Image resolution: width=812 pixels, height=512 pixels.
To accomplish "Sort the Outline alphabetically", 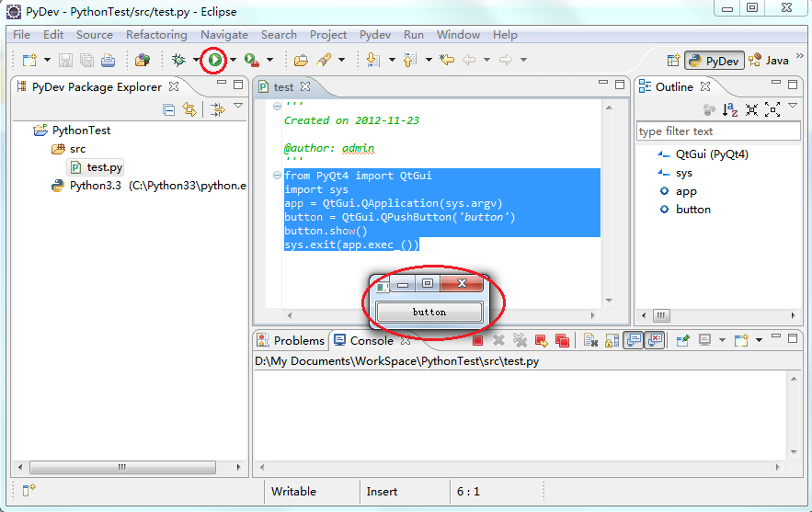I will coord(730,109).
